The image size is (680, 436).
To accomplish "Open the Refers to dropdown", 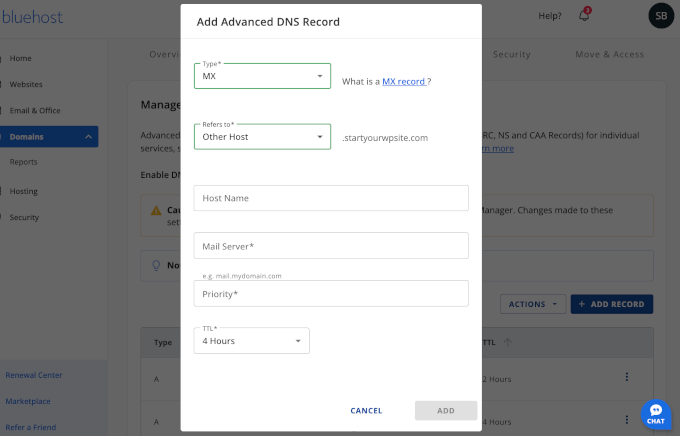I will point(262,137).
